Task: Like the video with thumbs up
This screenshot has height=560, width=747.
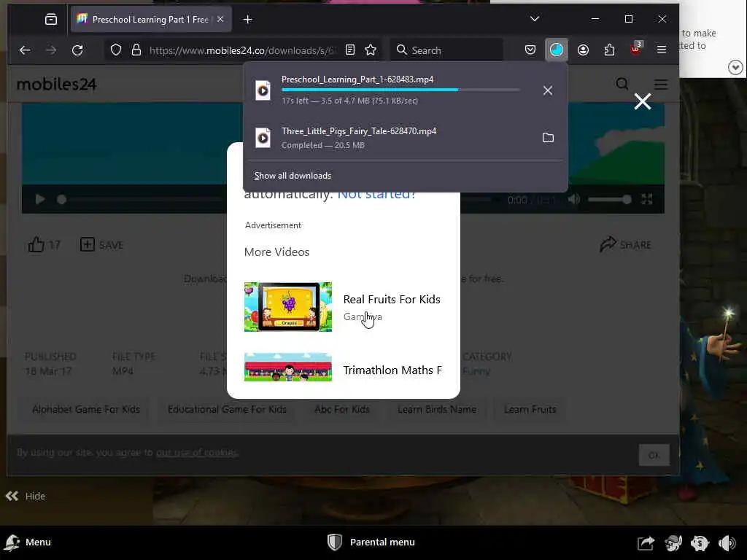Action: pyautogui.click(x=44, y=245)
